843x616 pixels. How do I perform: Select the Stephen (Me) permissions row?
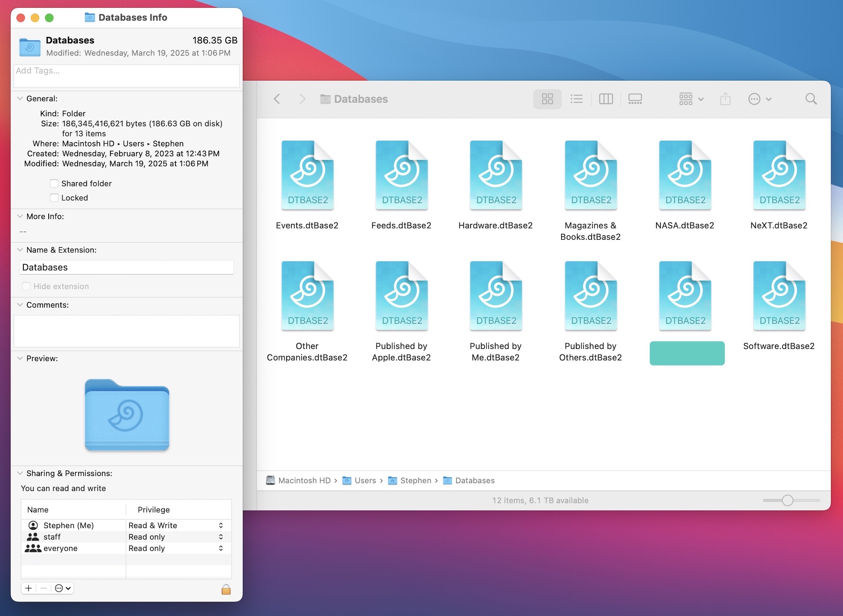[126, 525]
